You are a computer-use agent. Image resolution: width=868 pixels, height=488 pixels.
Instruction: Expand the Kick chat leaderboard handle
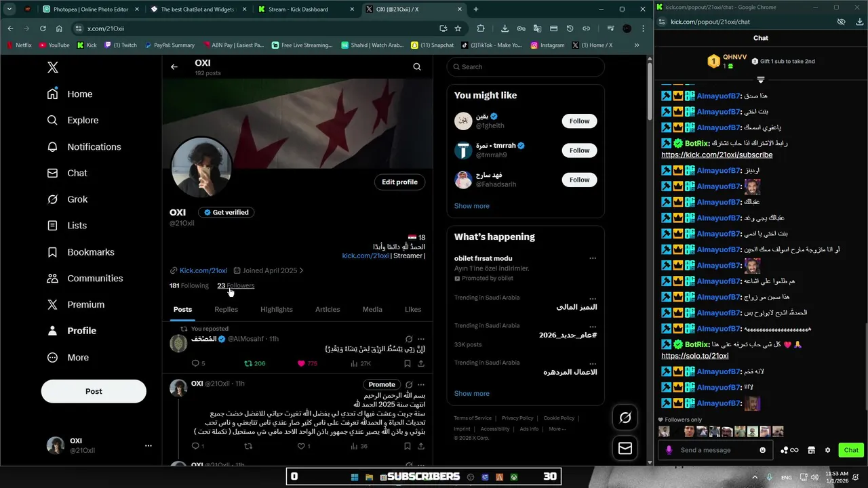tap(761, 80)
